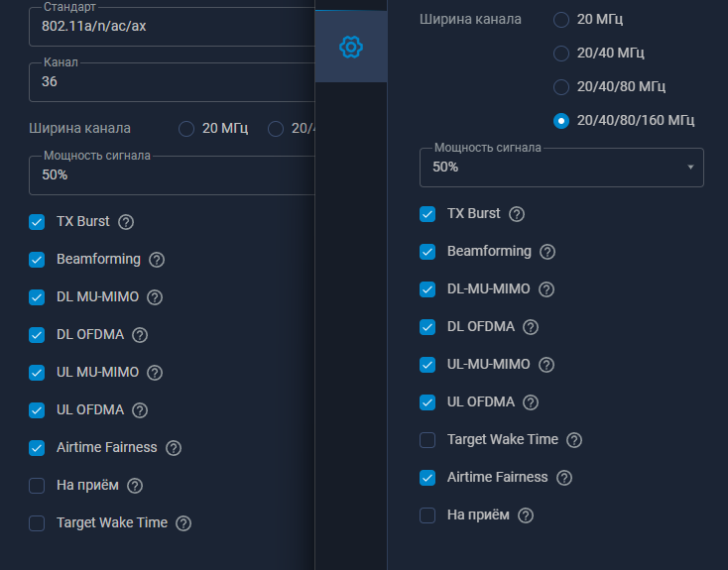Image resolution: width=728 pixels, height=570 pixels.
Task: Click help icon beside Target Wake Time, left panel
Action: pos(183,523)
